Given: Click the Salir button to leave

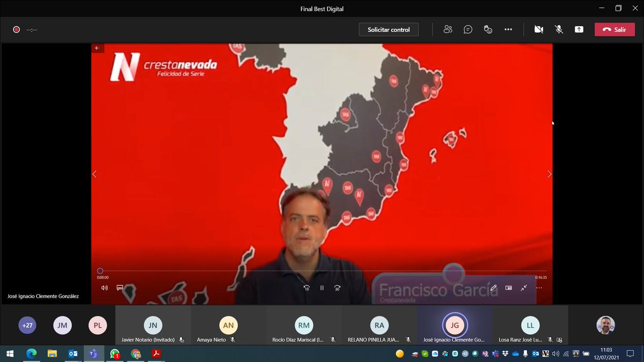Looking at the screenshot, I should pos(614,29).
